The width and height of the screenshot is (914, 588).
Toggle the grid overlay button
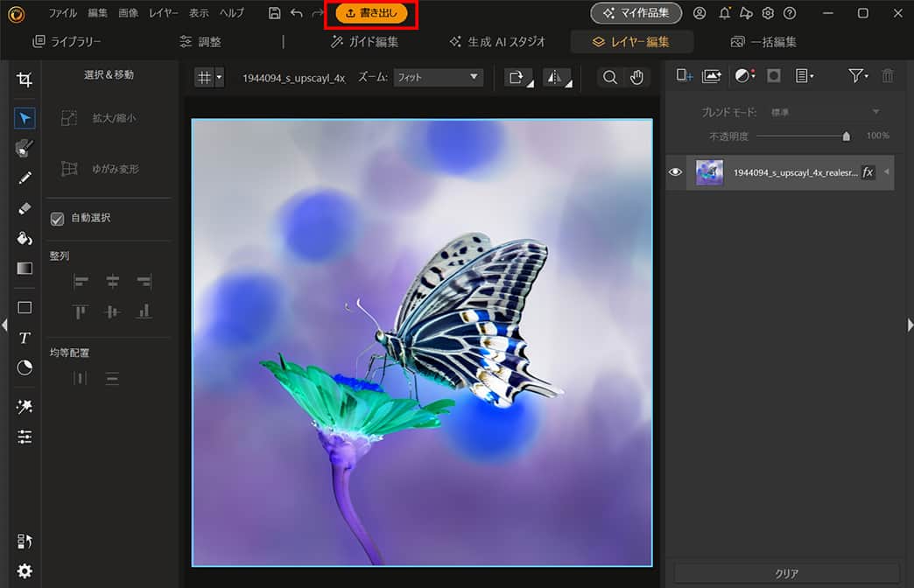click(204, 77)
